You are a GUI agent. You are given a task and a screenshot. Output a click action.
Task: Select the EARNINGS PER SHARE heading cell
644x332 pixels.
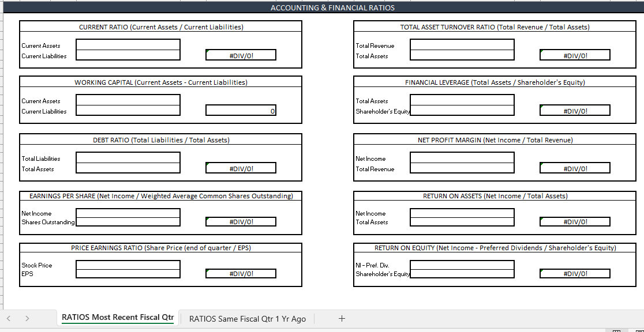[x=160, y=196]
